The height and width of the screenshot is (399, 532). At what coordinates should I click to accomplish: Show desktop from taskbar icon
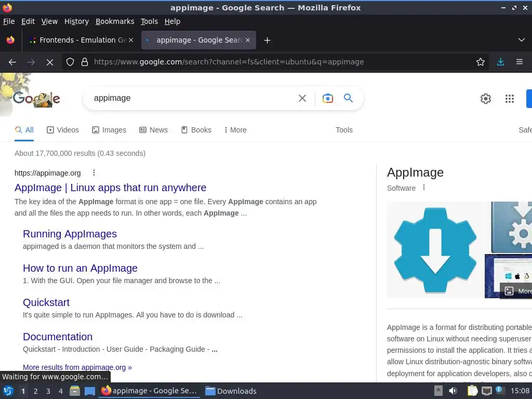pos(89,391)
